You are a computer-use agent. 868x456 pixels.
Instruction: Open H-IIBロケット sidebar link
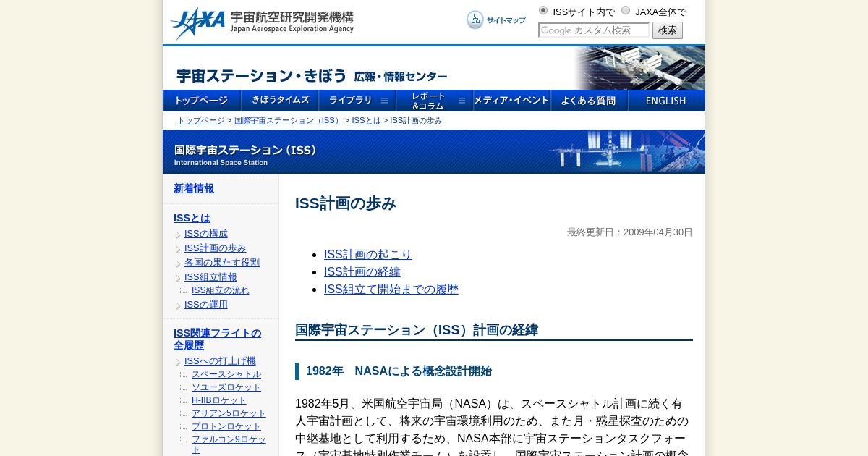(219, 400)
